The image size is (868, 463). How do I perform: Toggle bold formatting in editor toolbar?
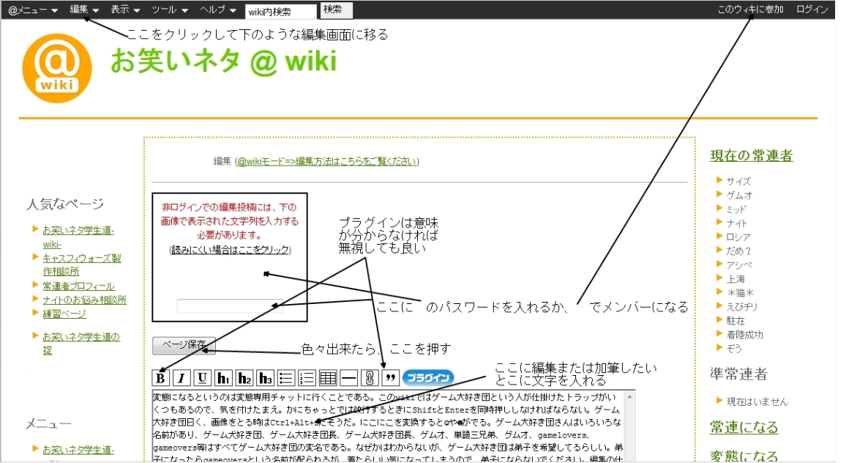click(160, 378)
